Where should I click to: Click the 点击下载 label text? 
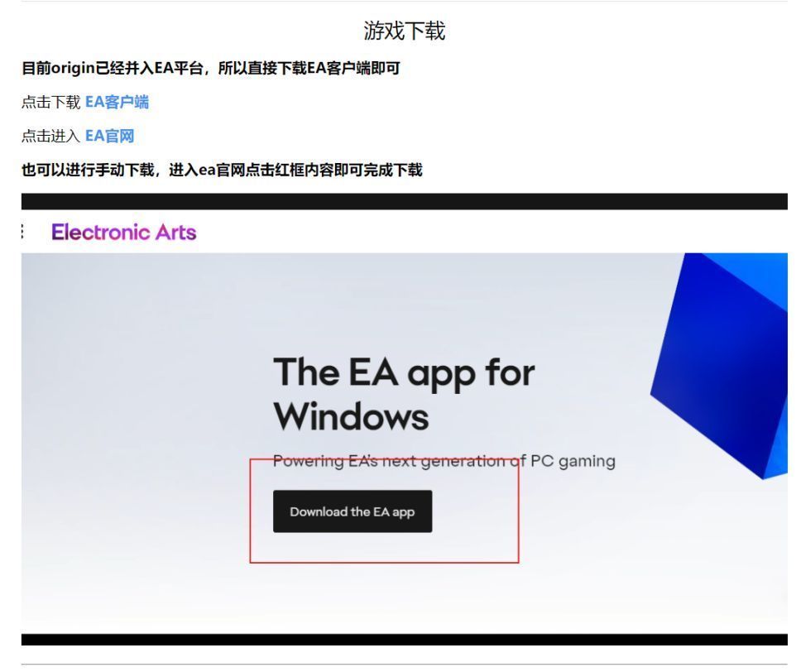click(x=51, y=102)
